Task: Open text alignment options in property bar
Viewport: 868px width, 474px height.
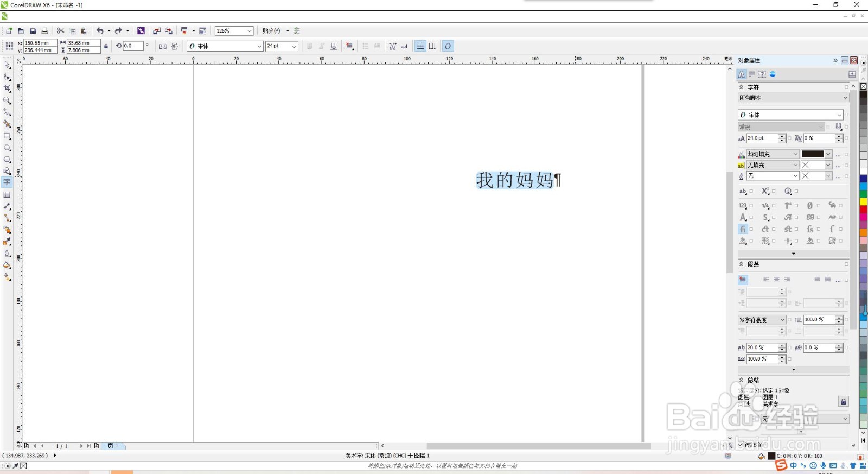Action: point(350,46)
